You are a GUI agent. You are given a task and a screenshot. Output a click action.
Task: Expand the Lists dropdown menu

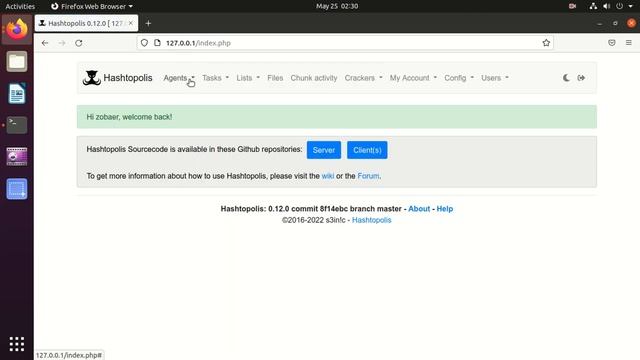248,78
